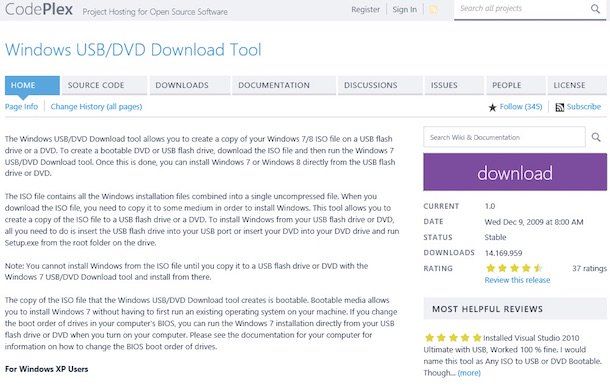The height and width of the screenshot is (386, 610).
Task: Switch to the ISSUES tab
Action: [x=454, y=85]
